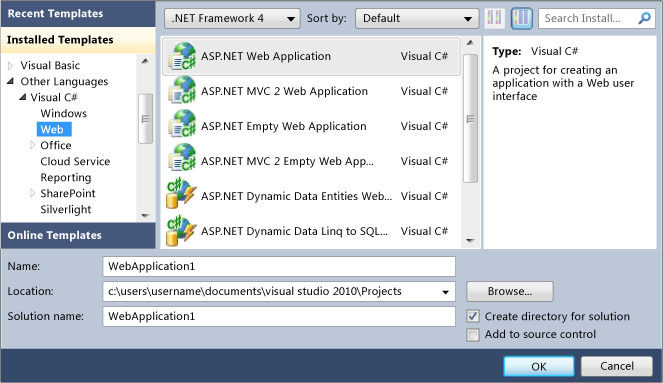
Task: Switch to small icons view
Action: click(x=495, y=18)
